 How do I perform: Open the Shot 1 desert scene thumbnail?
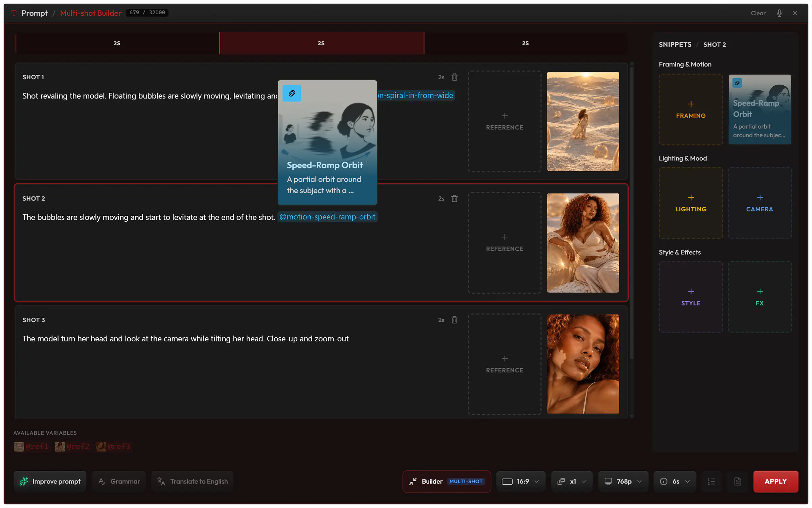pyautogui.click(x=583, y=122)
